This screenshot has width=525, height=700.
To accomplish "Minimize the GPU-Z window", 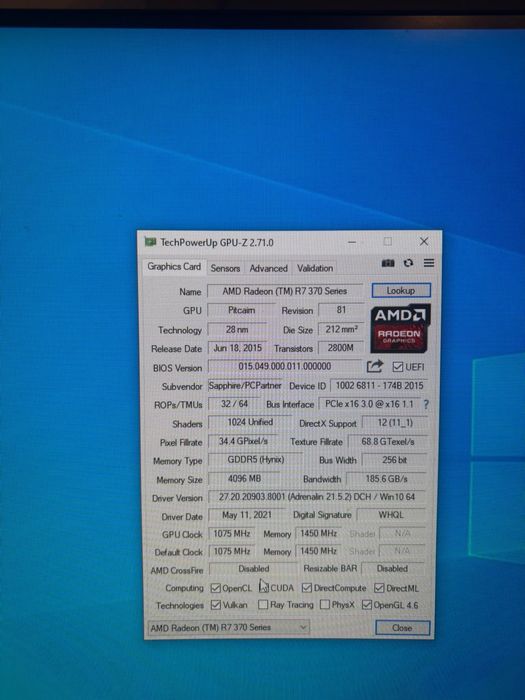I will [352, 242].
